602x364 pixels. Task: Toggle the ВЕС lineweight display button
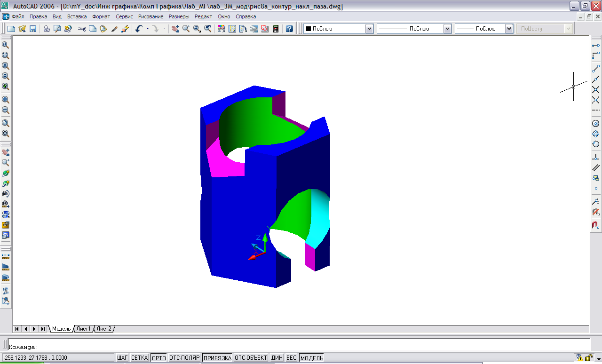click(292, 358)
